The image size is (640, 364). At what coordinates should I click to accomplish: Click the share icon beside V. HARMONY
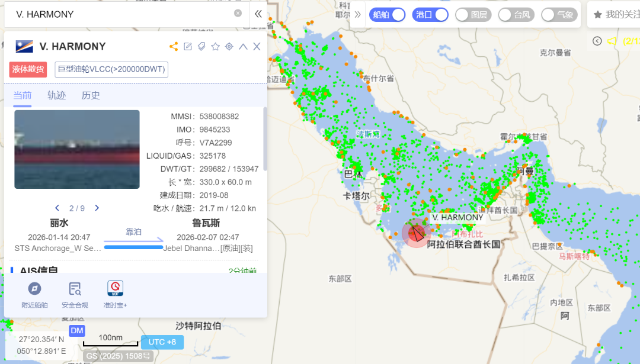click(174, 47)
